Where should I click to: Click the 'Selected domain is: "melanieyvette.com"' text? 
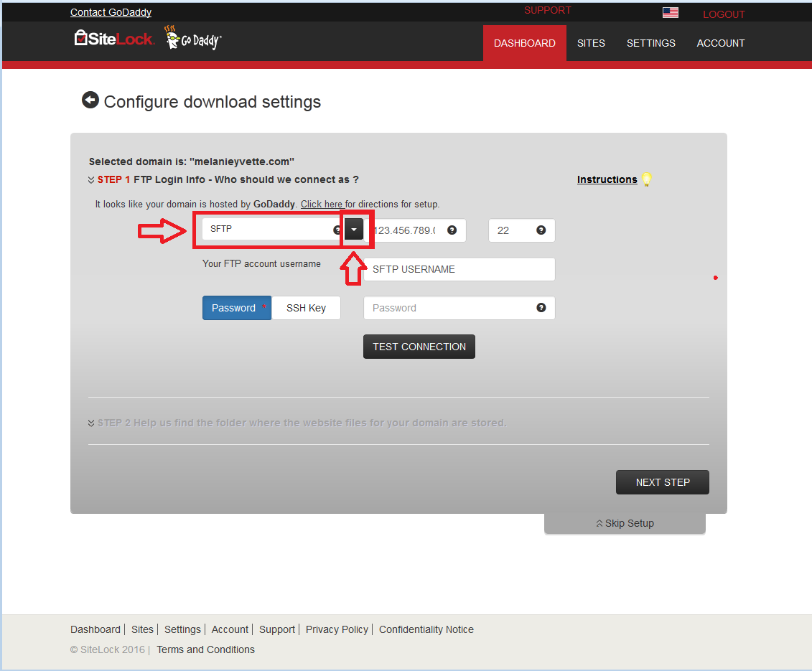point(192,161)
